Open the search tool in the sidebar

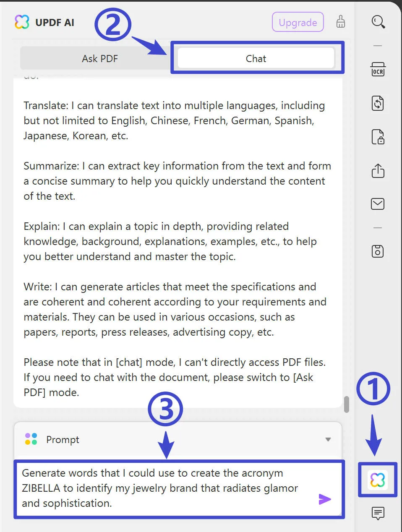pyautogui.click(x=377, y=22)
